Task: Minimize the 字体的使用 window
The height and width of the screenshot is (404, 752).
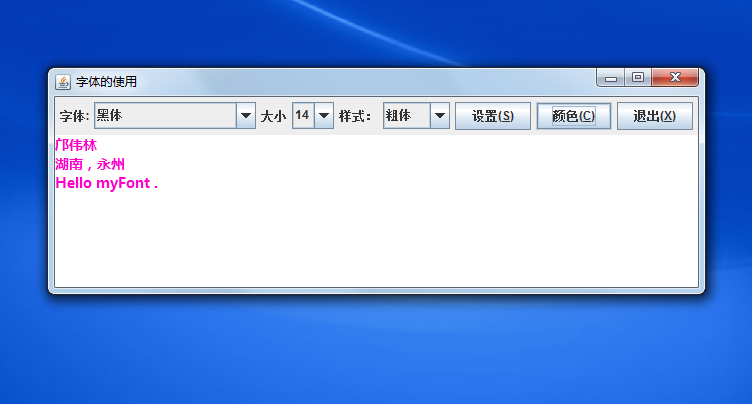Action: 611,78
